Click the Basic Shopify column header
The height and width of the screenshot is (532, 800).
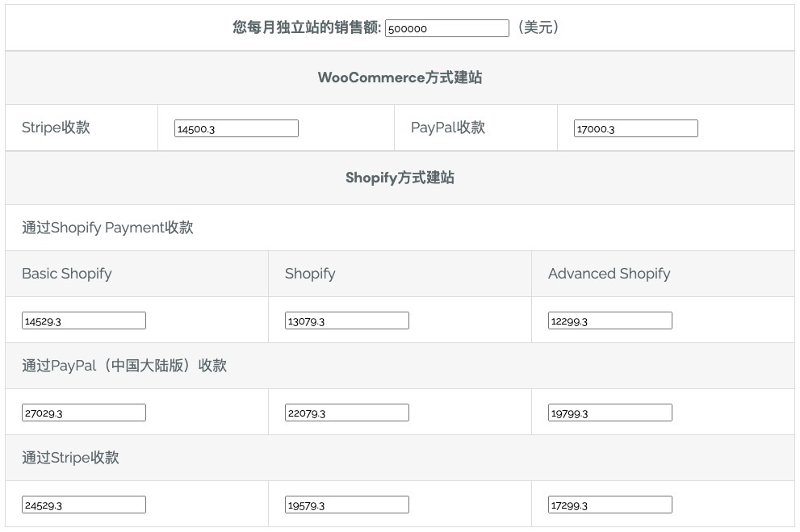pos(67,274)
